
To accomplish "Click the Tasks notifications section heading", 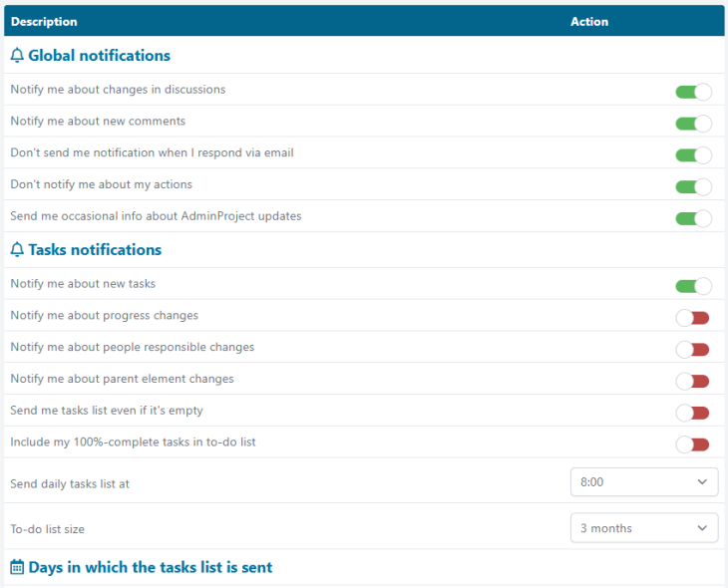I will click(95, 250).
